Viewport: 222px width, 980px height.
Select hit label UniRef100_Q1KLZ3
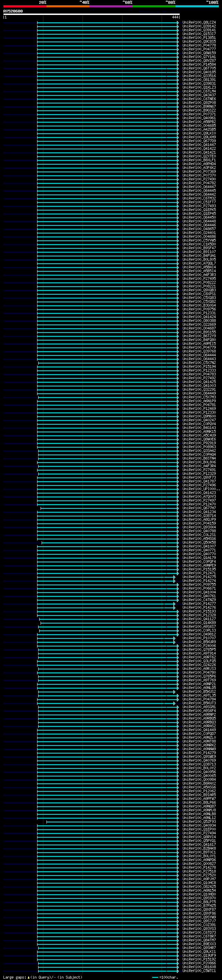(x=199, y=88)
